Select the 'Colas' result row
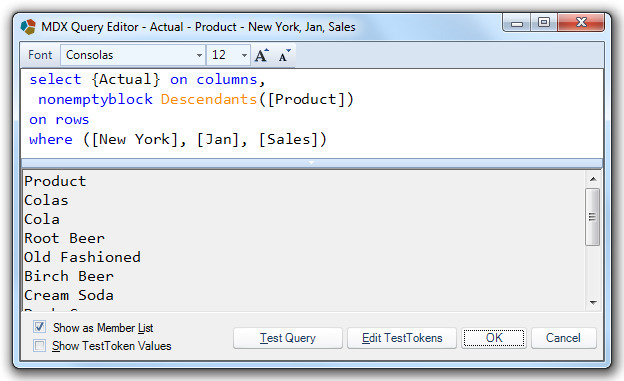The height and width of the screenshot is (381, 624). tap(46, 200)
